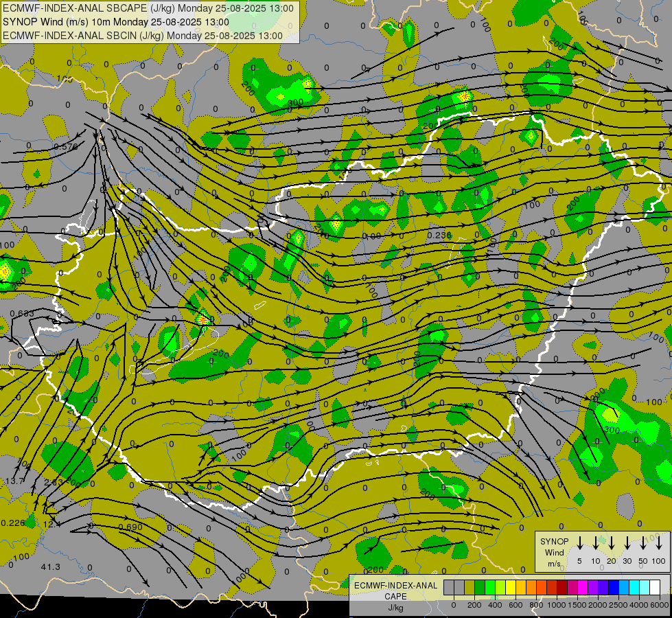The width and height of the screenshot is (672, 618).
Task: Click the 6000 tick label on color legend
Action: coord(660,605)
